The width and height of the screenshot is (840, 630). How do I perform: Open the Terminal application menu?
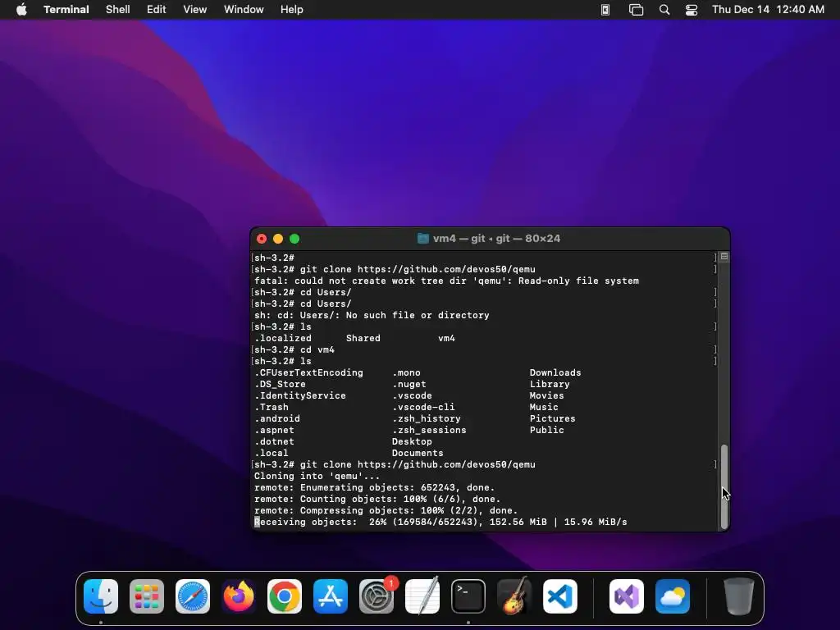(x=66, y=9)
